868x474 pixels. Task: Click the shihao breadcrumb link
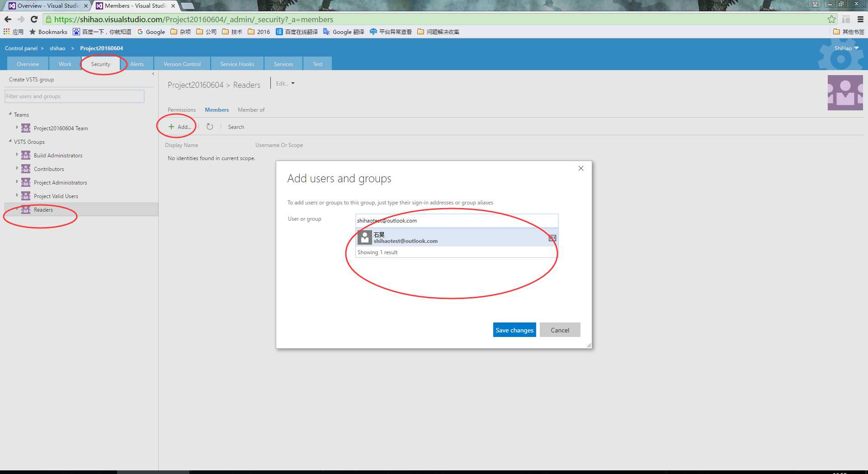pos(57,48)
